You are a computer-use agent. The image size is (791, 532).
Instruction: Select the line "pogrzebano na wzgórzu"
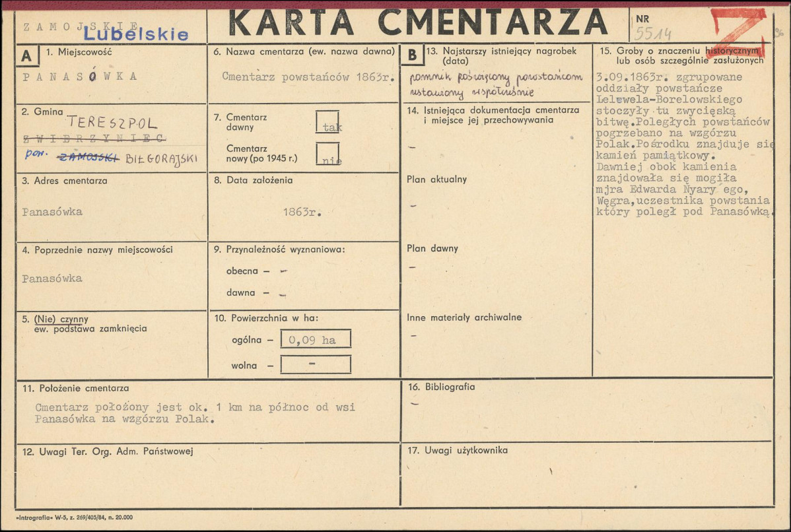(x=666, y=133)
